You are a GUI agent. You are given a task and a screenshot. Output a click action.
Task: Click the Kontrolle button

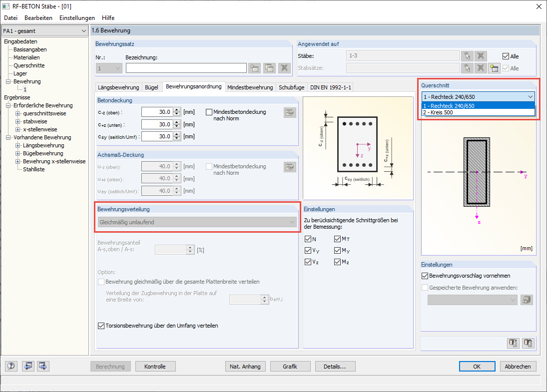(x=155, y=367)
